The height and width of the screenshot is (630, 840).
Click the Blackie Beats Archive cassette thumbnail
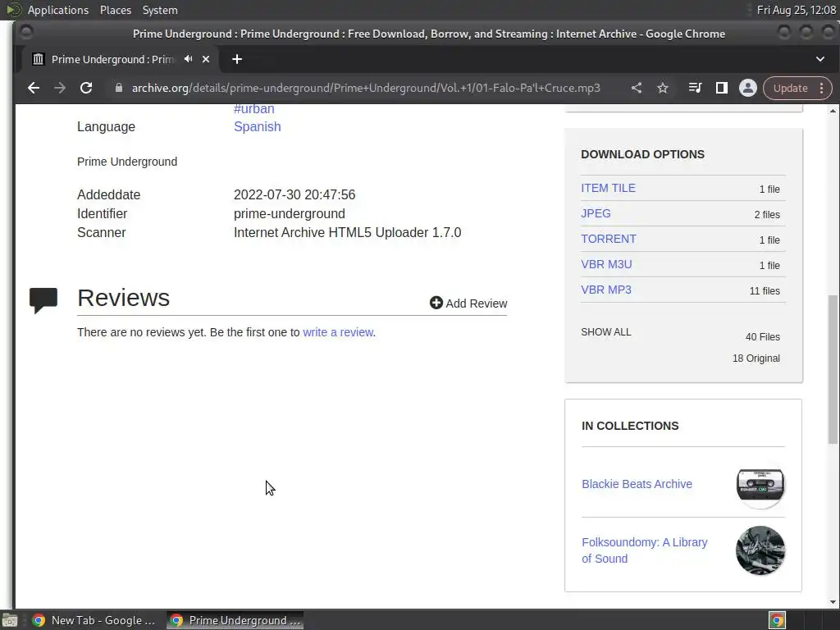[x=760, y=484]
